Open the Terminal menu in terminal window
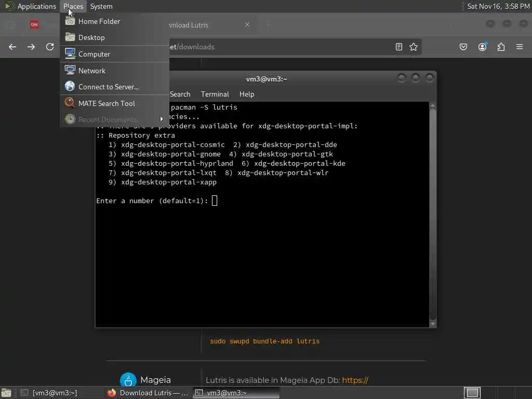Image resolution: width=532 pixels, height=399 pixels. tap(215, 95)
